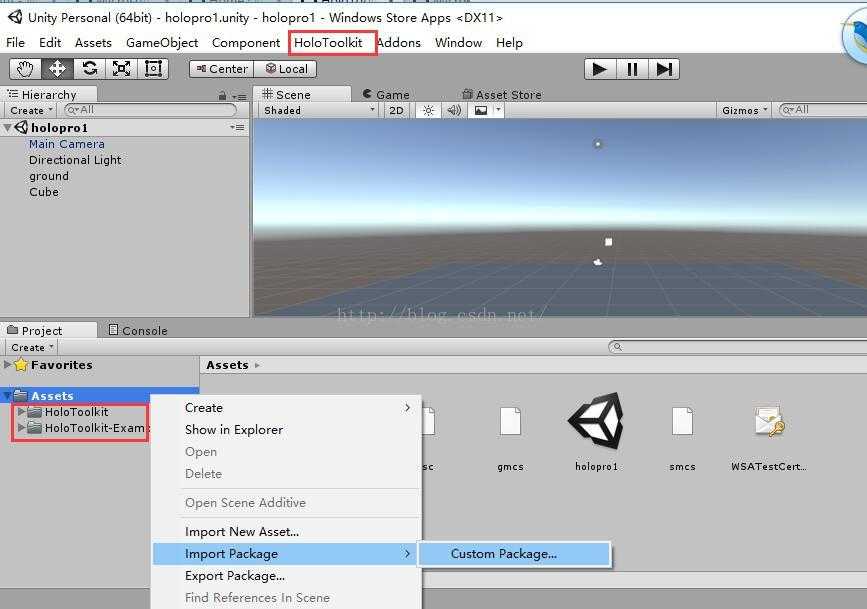Image resolution: width=867 pixels, height=609 pixels.
Task: Open the Help menu
Action: pos(509,43)
